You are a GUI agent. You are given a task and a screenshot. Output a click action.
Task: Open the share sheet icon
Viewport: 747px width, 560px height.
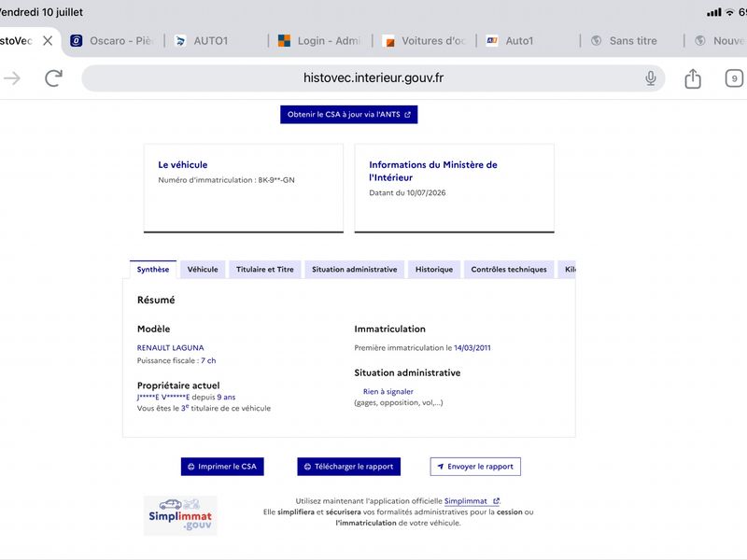693,78
